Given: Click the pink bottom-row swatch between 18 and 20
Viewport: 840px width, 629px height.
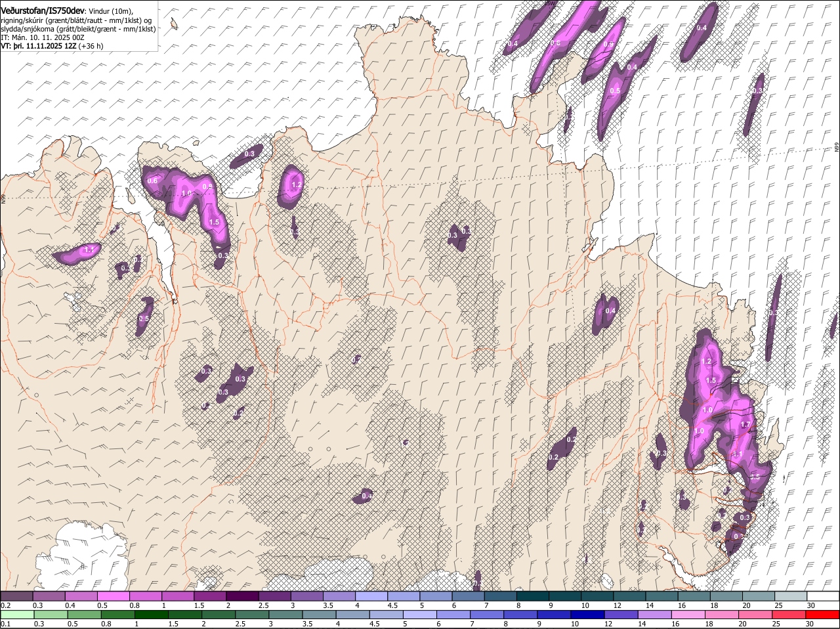Looking at the screenshot, I should coord(722,615).
